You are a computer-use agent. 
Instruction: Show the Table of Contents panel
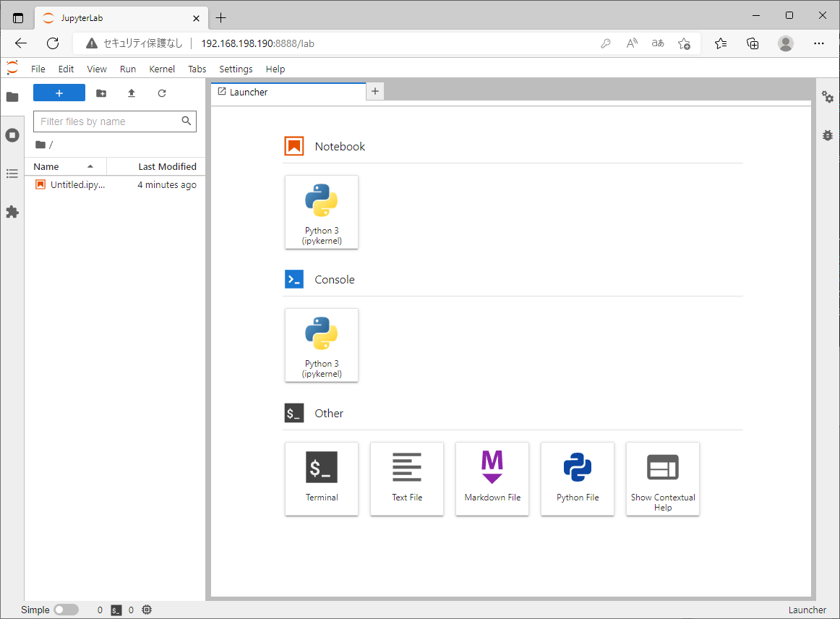[x=12, y=174]
